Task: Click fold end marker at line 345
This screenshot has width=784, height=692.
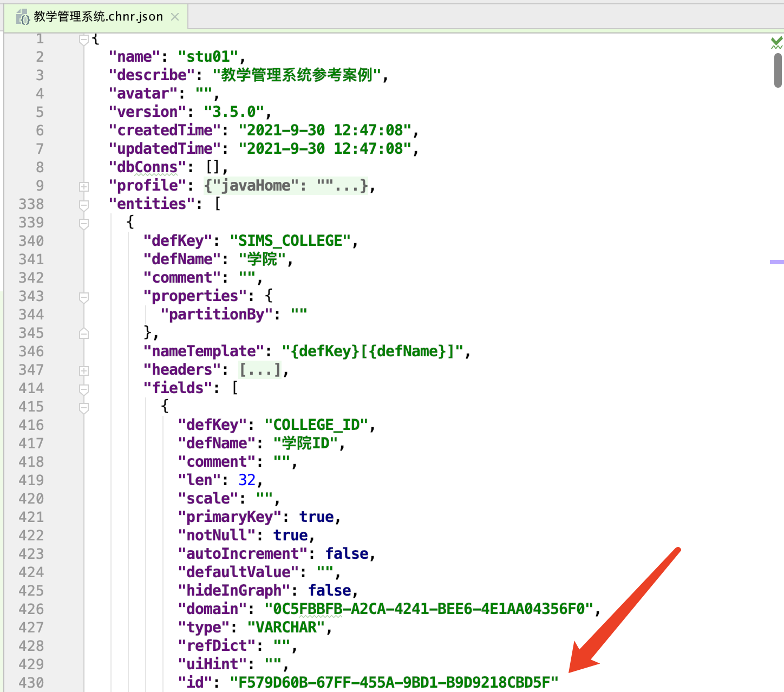Action: [84, 333]
